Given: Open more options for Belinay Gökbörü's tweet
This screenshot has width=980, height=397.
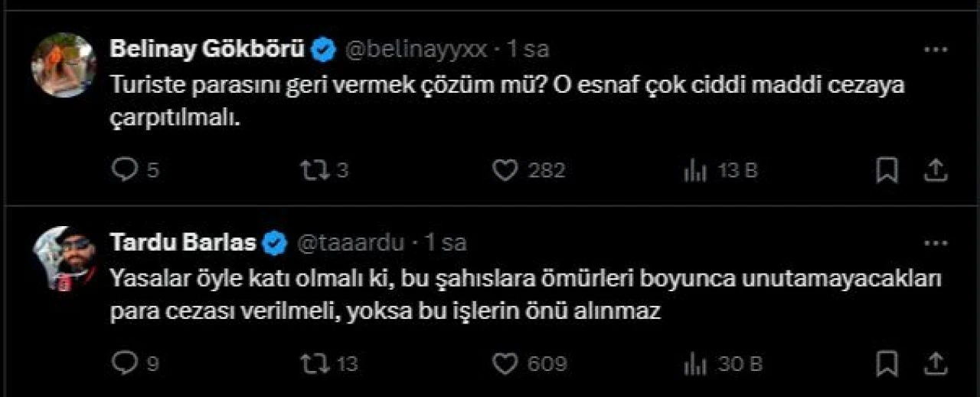Looking at the screenshot, I should click(x=936, y=50).
